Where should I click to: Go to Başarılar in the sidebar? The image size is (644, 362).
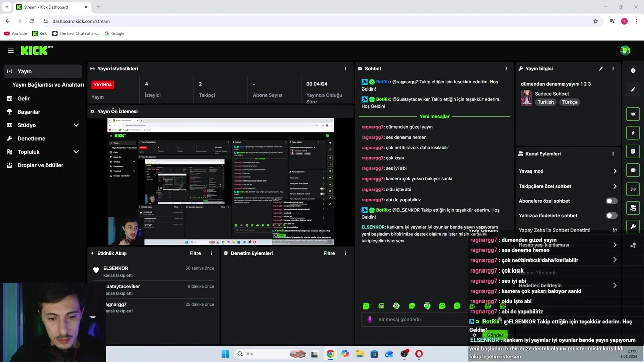click(43, 112)
